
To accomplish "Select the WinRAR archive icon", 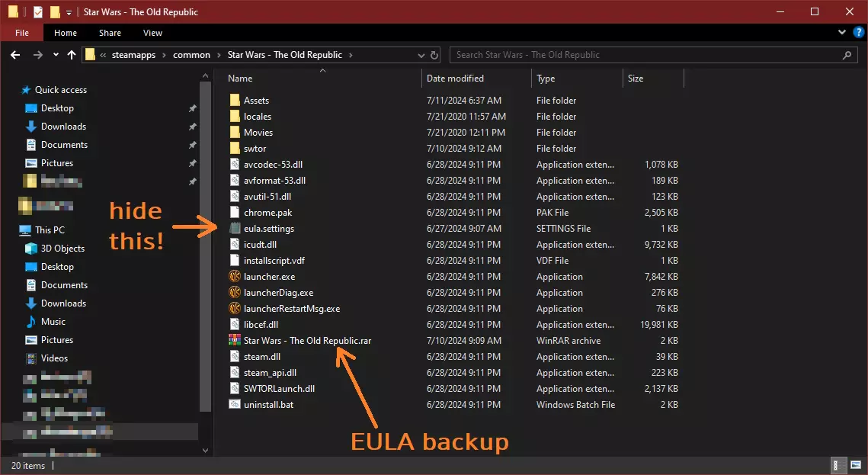I will 235,341.
